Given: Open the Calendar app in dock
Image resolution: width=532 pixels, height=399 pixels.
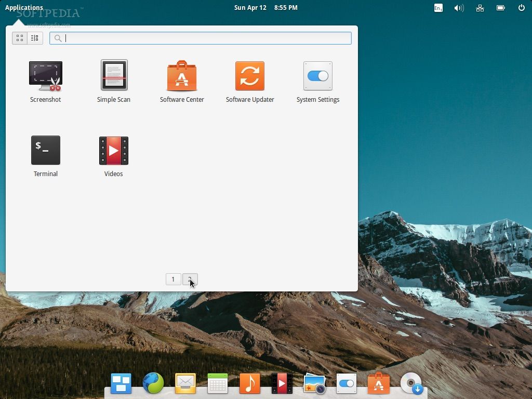Looking at the screenshot, I should [x=218, y=383].
